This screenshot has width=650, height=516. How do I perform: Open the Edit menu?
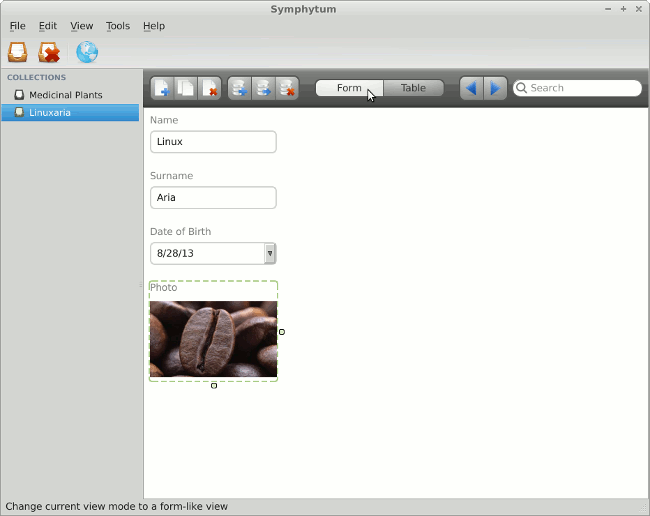pos(48,26)
